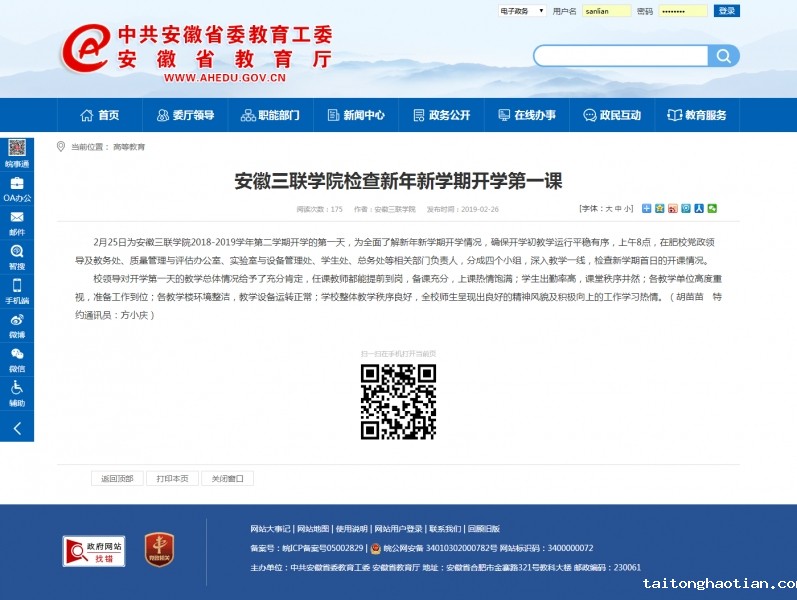Viewport: 797px width, 600px height.
Task: Open the 智搜 smart search sidebar icon
Action: coord(17,256)
